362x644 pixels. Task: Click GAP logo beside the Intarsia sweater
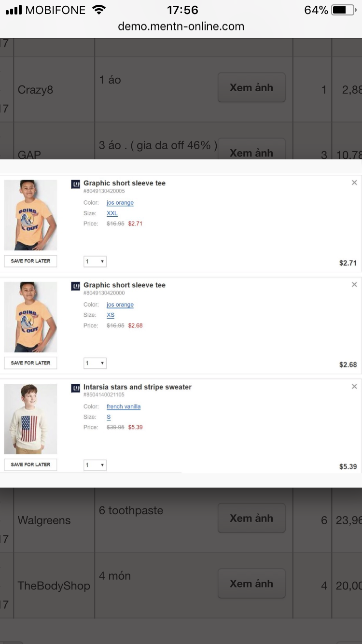pyautogui.click(x=76, y=388)
